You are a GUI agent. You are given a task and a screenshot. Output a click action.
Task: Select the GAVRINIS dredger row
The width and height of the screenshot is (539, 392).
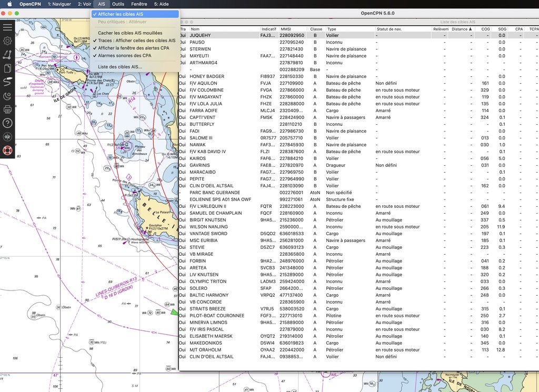[x=359, y=165]
